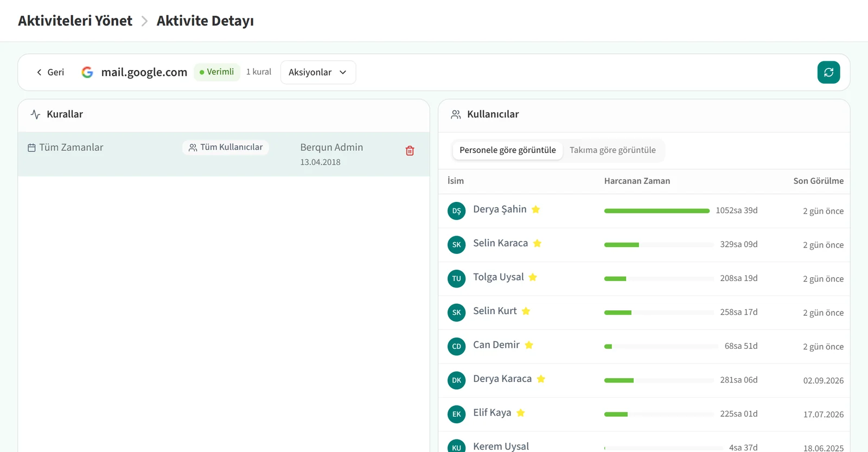This screenshot has width=868, height=452.
Task: Click the star beside Selin Karaca
Action: point(537,243)
